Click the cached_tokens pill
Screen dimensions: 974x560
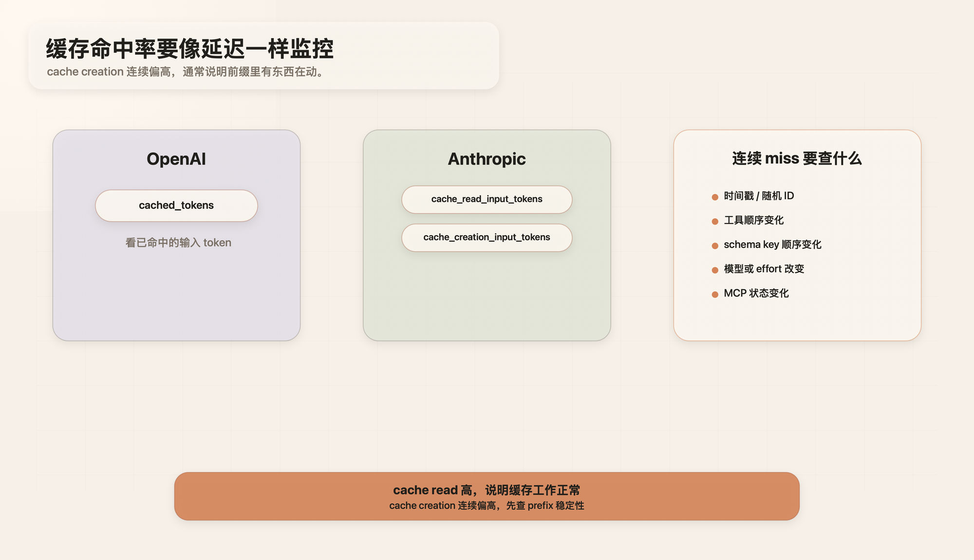tap(176, 205)
